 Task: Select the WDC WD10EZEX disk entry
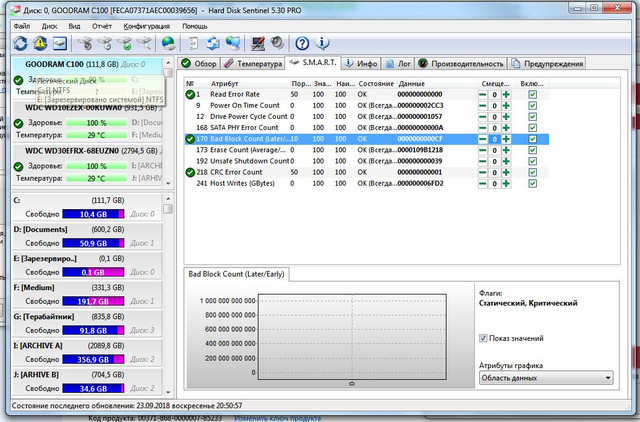(x=87, y=122)
